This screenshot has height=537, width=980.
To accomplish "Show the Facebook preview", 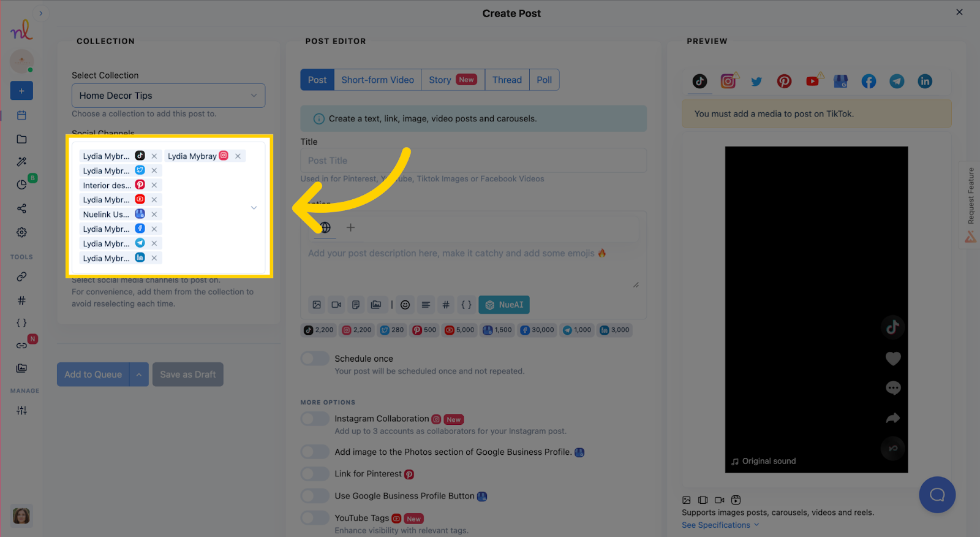I will 869,81.
